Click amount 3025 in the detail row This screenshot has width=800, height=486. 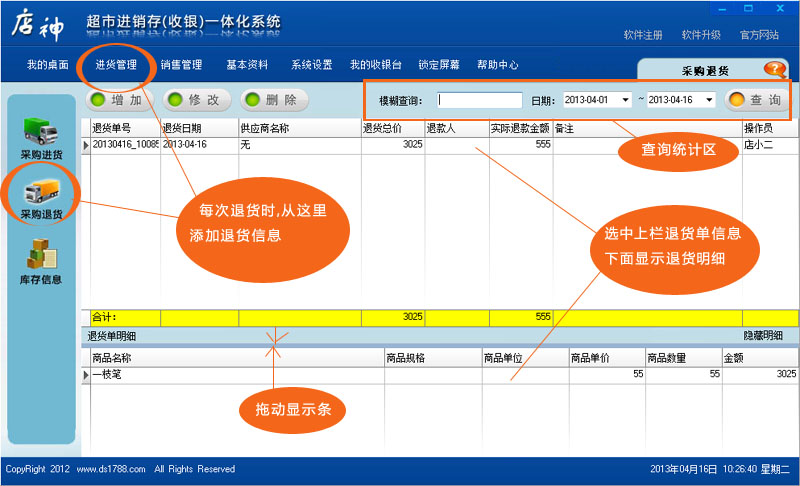(760, 374)
